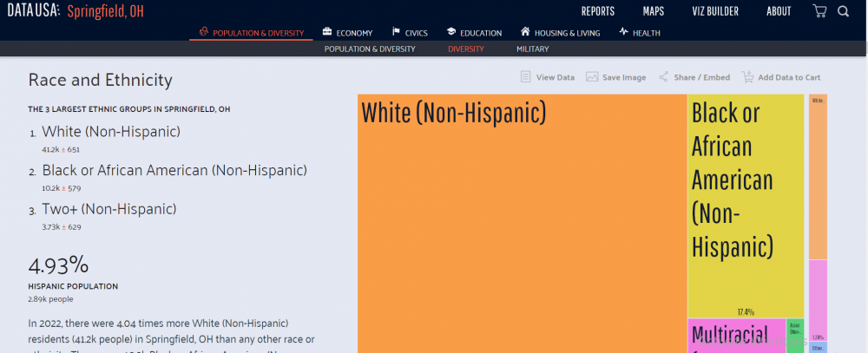Switch to the Military sub-tab
Image resolution: width=868 pixels, height=353 pixels.
(x=532, y=49)
